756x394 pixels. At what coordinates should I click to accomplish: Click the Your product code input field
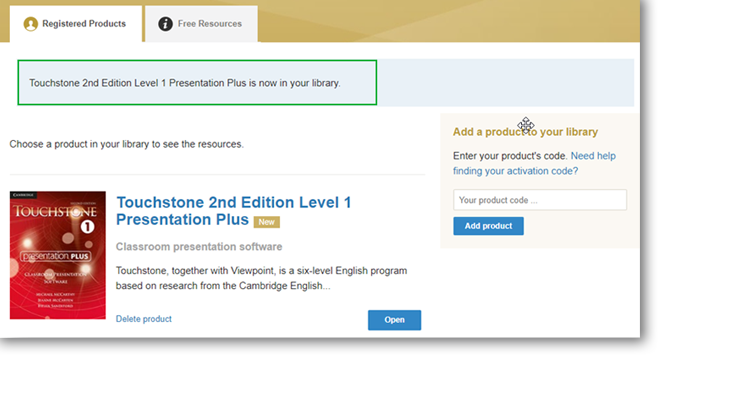[x=540, y=200]
